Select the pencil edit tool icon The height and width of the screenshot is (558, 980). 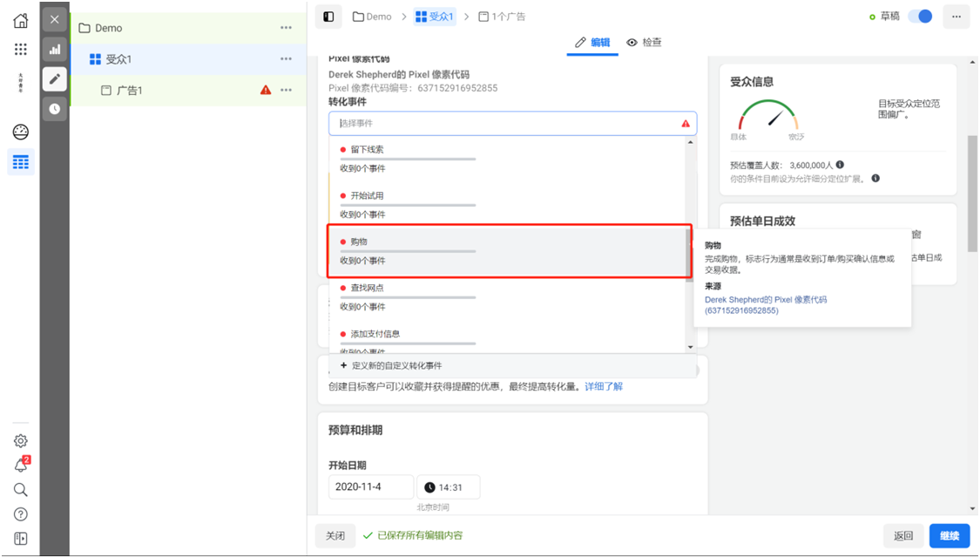(x=54, y=78)
